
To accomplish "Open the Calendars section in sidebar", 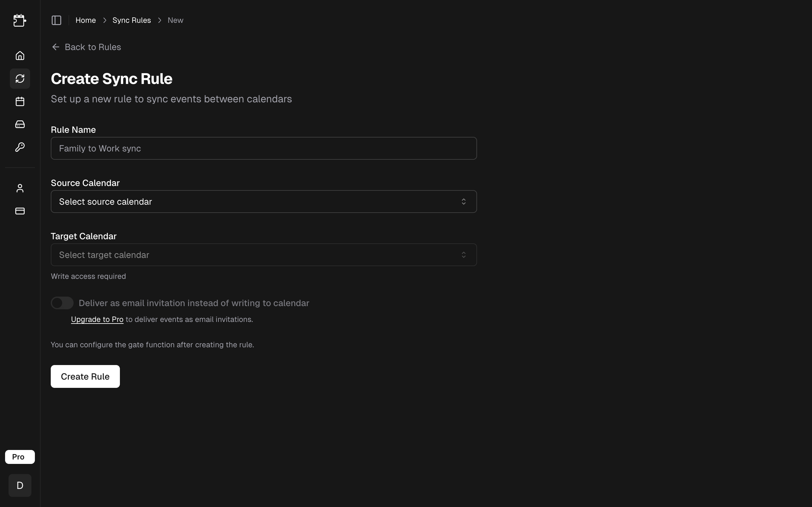I will point(19,101).
